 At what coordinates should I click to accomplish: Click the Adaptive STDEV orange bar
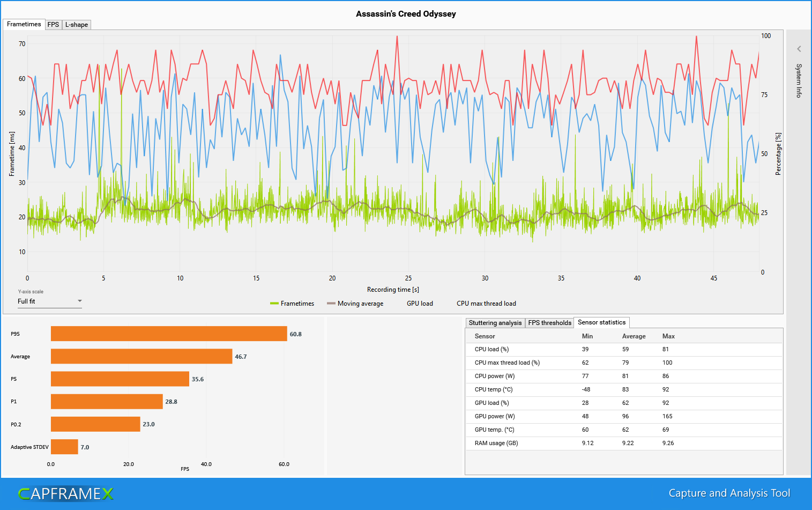coord(64,447)
